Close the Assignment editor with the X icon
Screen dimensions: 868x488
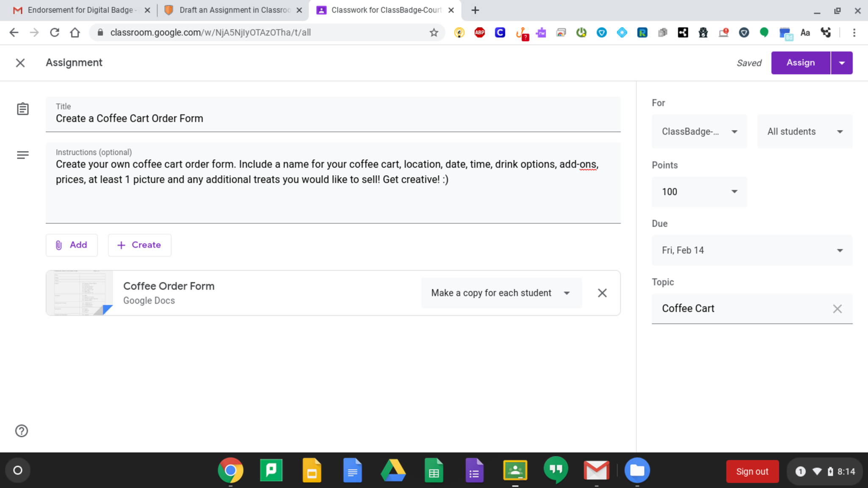[x=20, y=63]
